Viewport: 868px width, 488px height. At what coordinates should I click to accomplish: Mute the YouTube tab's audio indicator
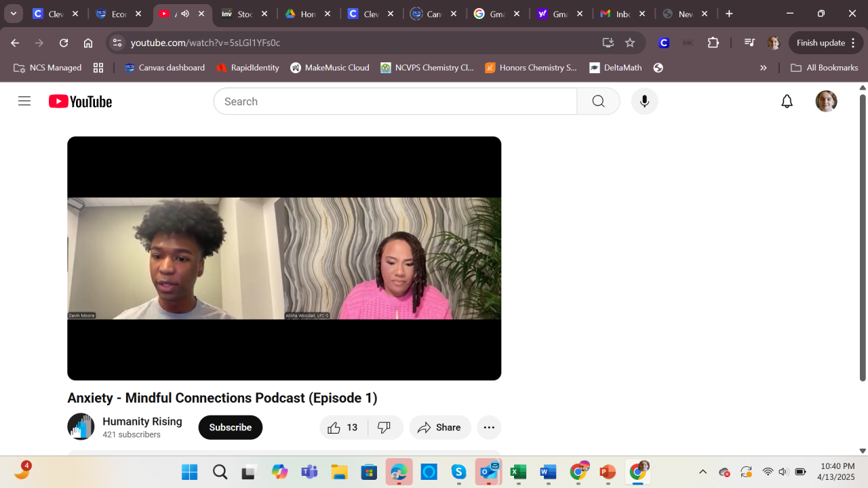pos(185,14)
